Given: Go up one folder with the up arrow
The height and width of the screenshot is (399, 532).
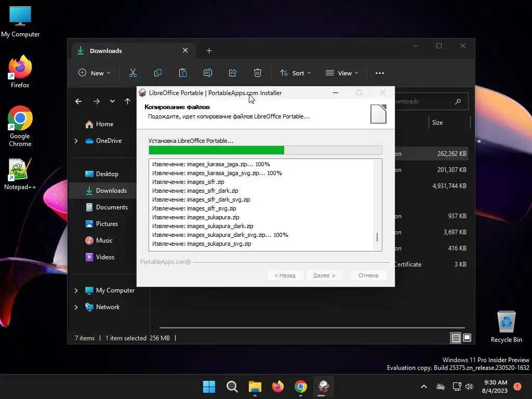Looking at the screenshot, I should point(128,101).
